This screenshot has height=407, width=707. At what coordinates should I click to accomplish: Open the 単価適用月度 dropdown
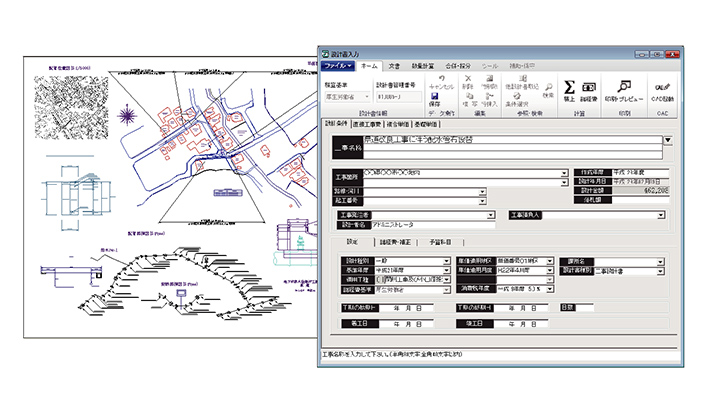(550, 270)
